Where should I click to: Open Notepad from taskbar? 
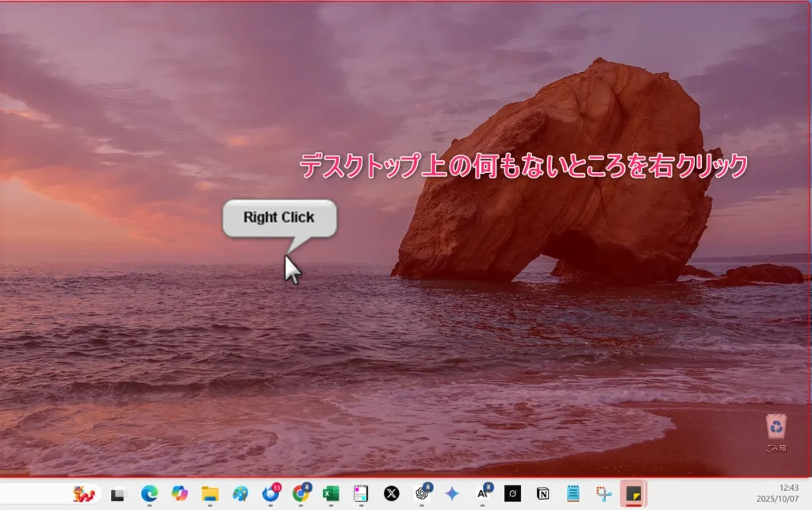point(573,493)
